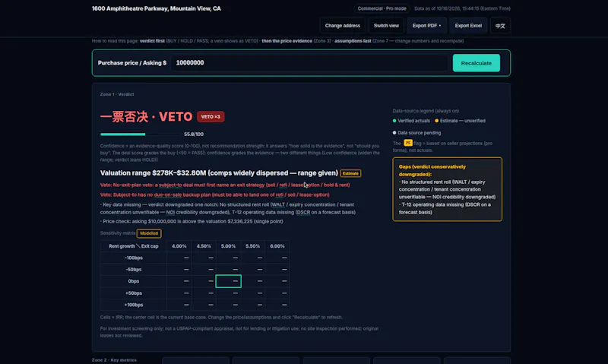Open the Export PDF dropdown
This screenshot has width=608, height=364.
click(x=426, y=26)
